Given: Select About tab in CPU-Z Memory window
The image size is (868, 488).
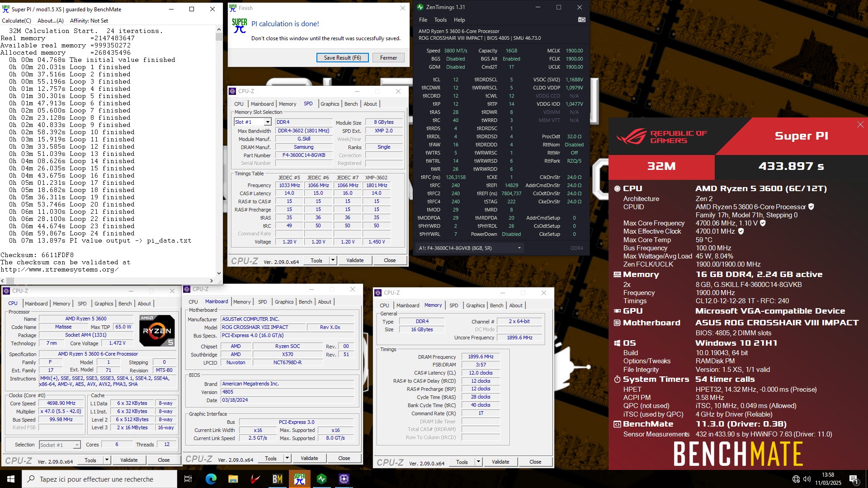Looking at the screenshot, I should (x=516, y=305).
